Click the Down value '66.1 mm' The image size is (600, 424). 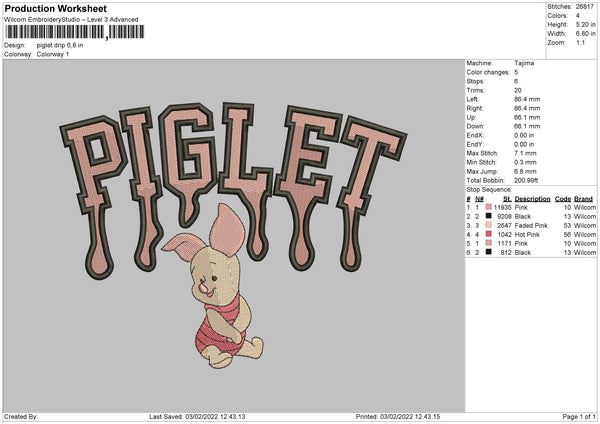[527, 126]
